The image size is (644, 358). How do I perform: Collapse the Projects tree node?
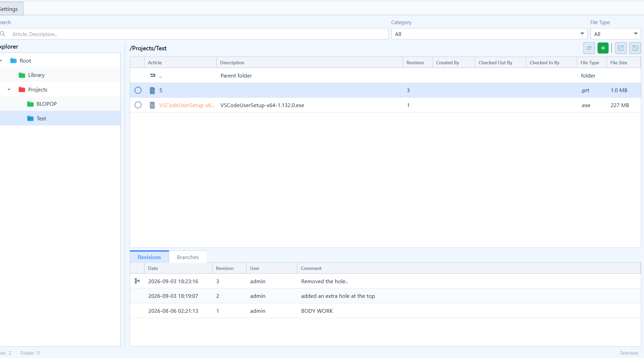(x=9, y=90)
